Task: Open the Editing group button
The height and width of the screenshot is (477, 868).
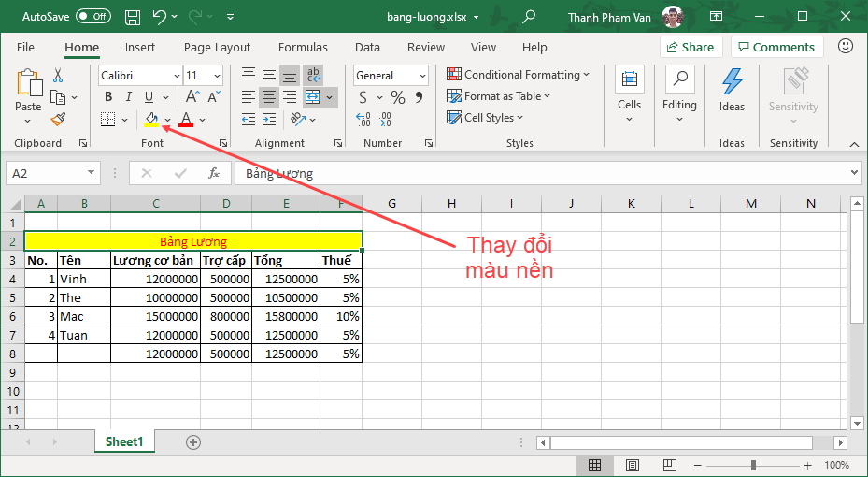Action: pyautogui.click(x=680, y=94)
